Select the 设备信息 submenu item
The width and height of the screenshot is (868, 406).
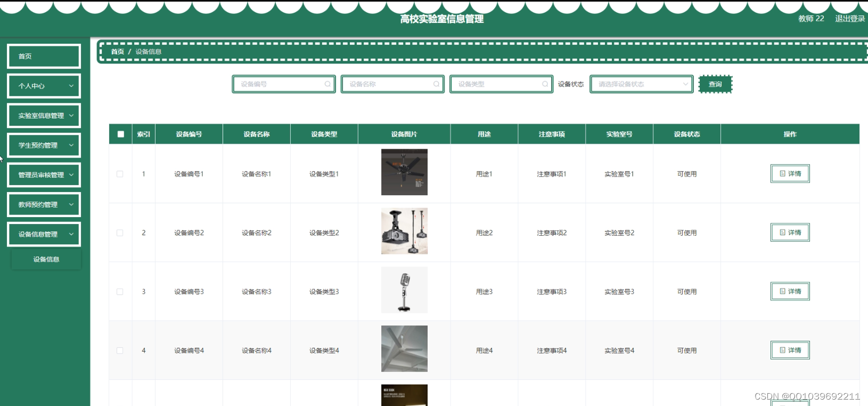tap(46, 259)
